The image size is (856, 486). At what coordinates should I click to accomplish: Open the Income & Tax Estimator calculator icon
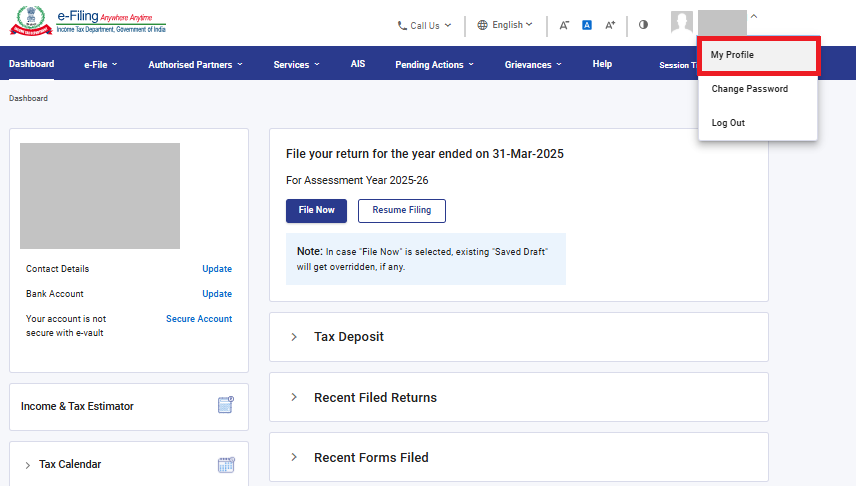(226, 405)
